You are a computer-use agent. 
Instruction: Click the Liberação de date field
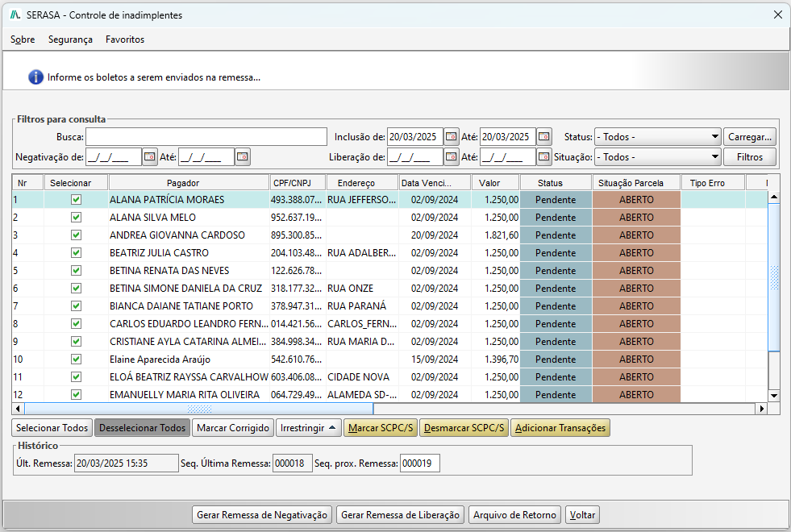(x=415, y=157)
